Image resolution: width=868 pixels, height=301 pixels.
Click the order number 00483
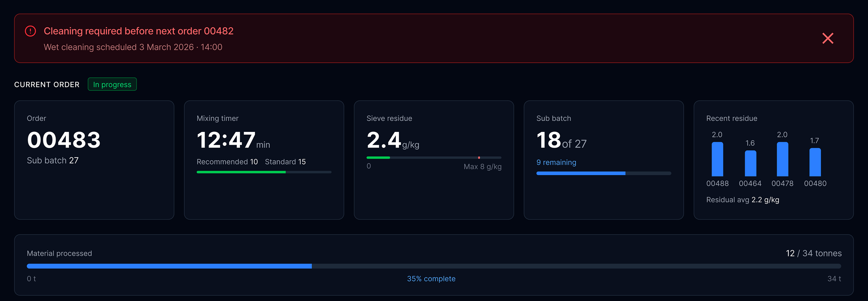[64, 140]
